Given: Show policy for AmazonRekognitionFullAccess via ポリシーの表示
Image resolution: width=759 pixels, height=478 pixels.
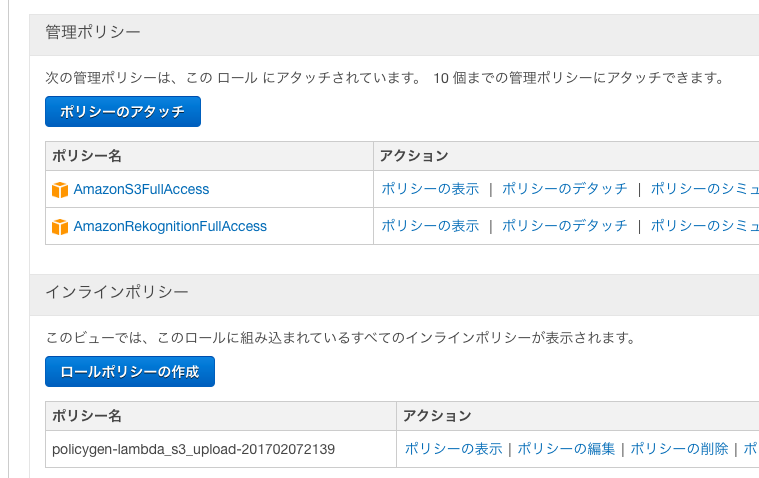Looking at the screenshot, I should (x=430, y=226).
